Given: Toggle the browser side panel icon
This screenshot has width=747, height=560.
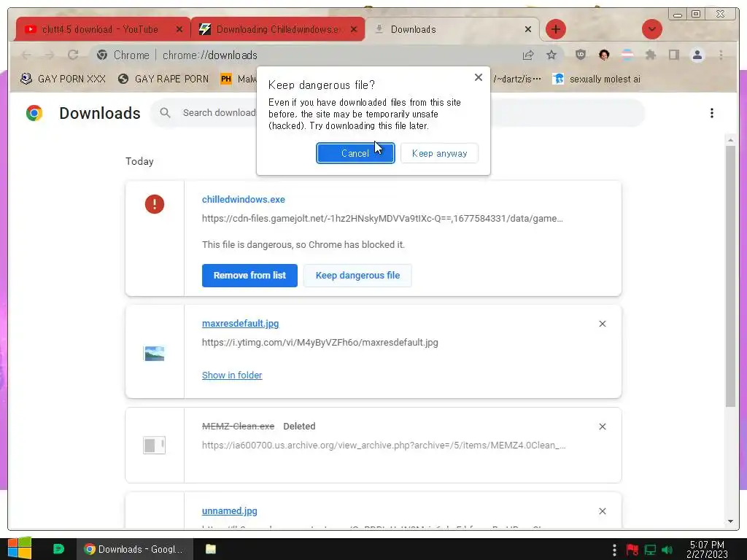Looking at the screenshot, I should (x=673, y=55).
